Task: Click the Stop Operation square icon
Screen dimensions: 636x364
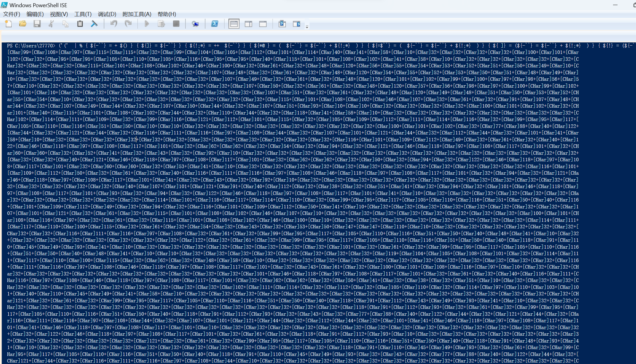Action: click(x=176, y=24)
